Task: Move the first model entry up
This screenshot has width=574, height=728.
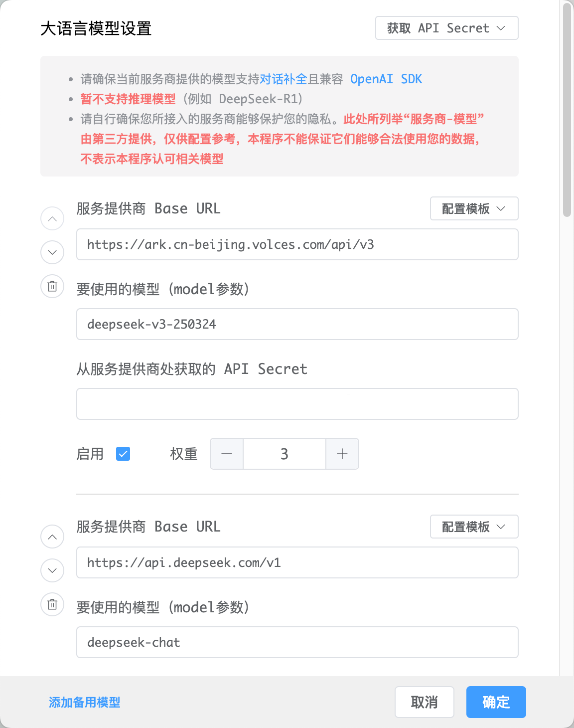Action: click(x=52, y=218)
